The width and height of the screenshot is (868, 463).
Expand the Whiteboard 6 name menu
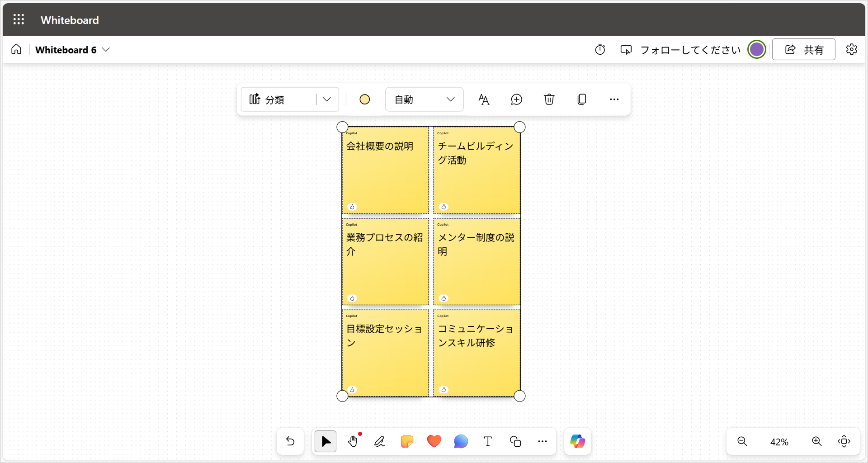click(106, 50)
